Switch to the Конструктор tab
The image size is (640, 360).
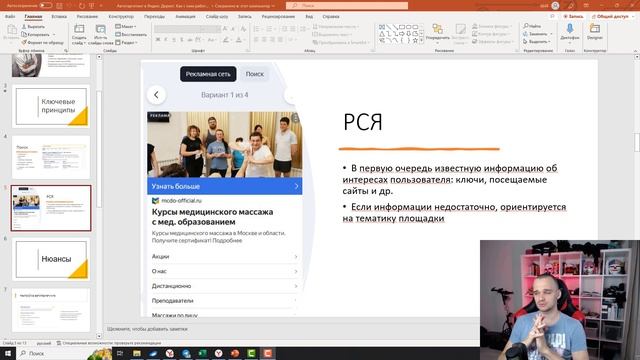coord(121,17)
